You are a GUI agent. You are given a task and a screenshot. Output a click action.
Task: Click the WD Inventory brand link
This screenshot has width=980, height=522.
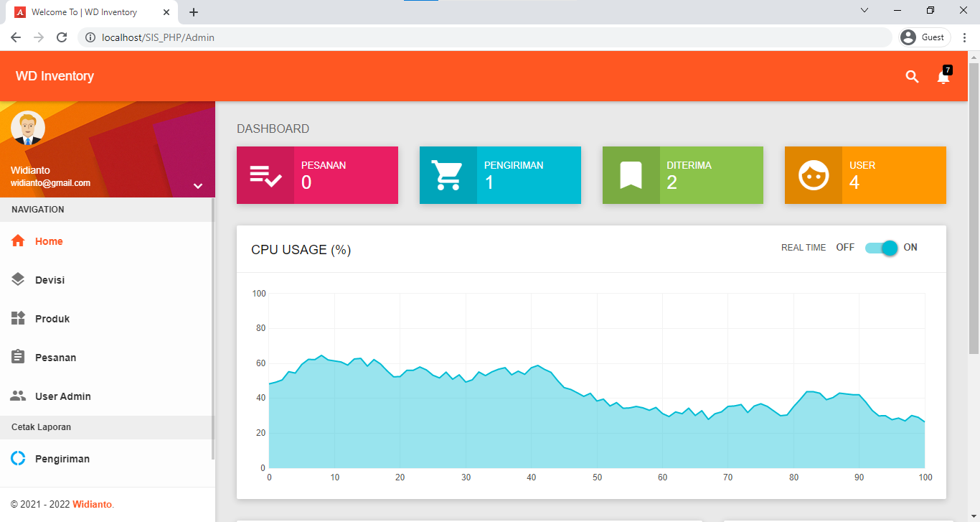[55, 76]
